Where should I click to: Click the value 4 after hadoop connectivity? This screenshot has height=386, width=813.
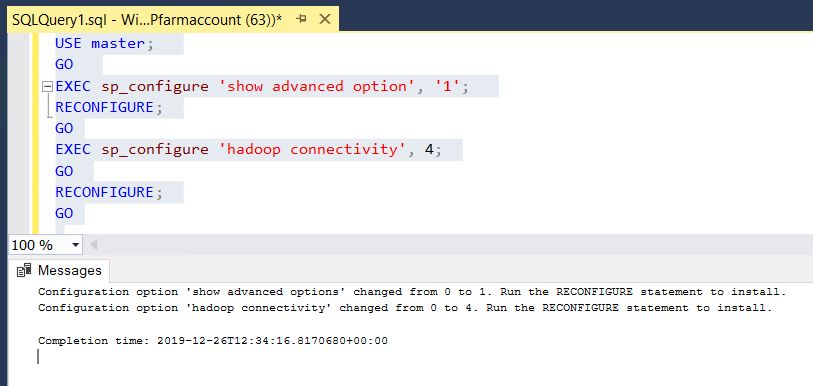[428, 150]
